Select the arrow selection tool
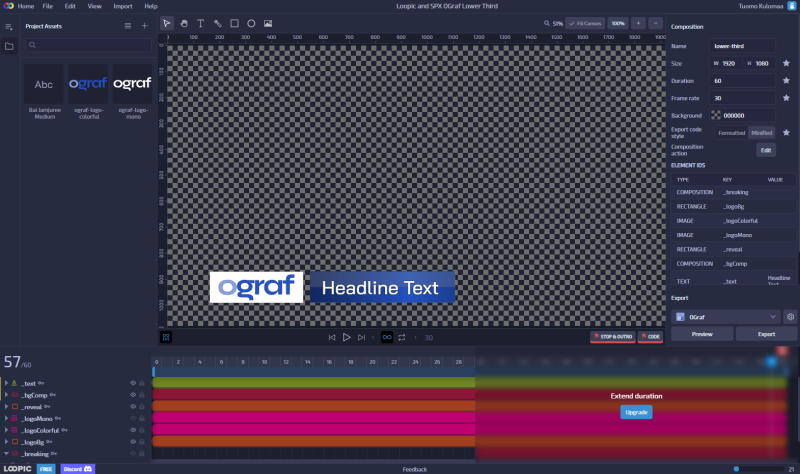The height and width of the screenshot is (474, 800). (x=167, y=23)
